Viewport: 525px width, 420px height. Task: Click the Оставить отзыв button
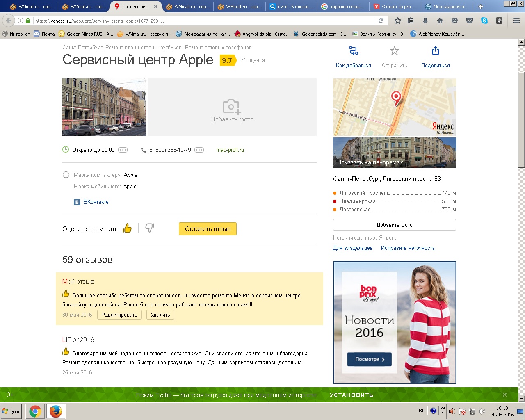[x=208, y=229]
